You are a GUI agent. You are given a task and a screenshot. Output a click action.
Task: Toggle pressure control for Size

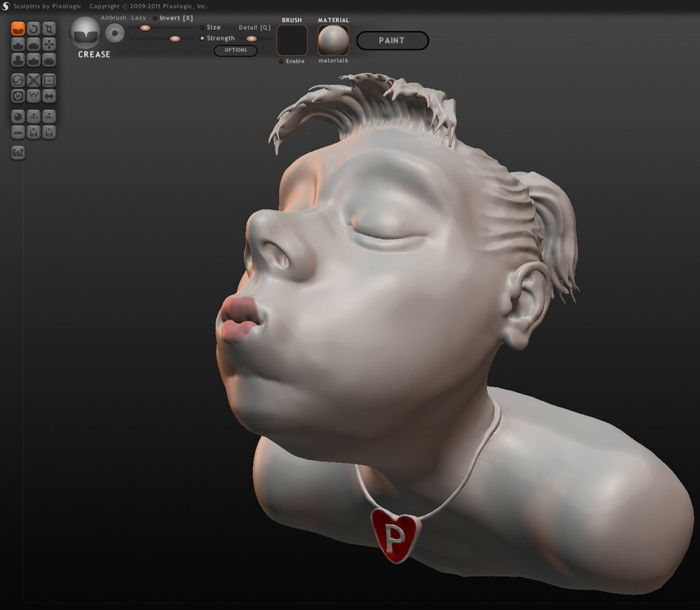tap(202, 27)
